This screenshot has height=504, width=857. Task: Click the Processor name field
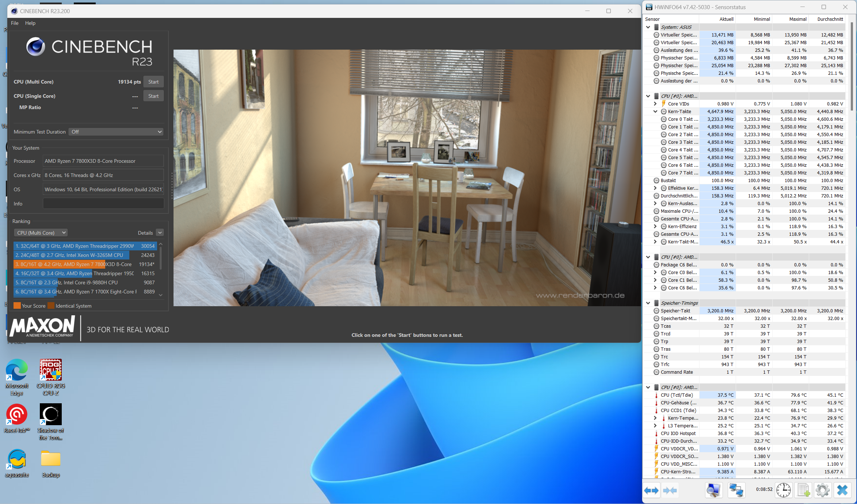pos(103,161)
